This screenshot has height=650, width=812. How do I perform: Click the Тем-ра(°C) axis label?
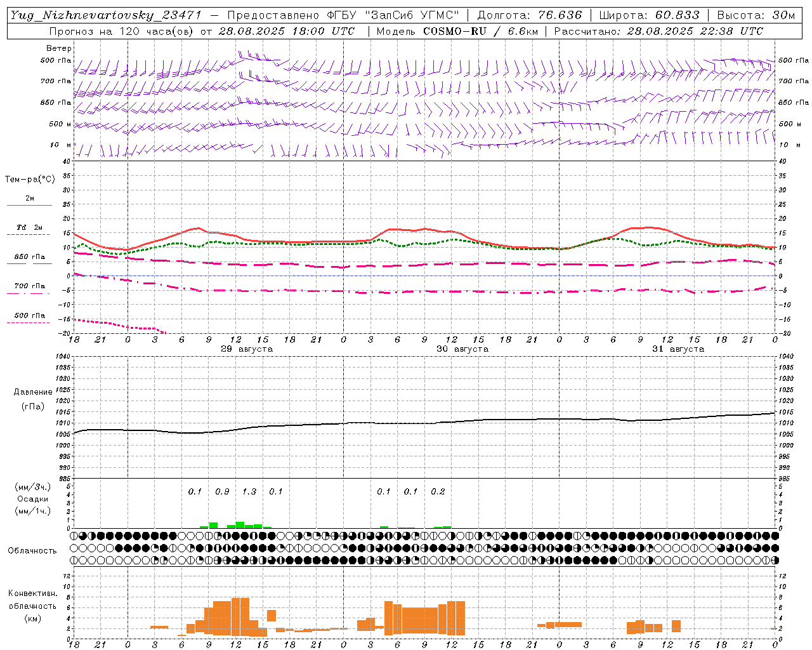[30, 180]
